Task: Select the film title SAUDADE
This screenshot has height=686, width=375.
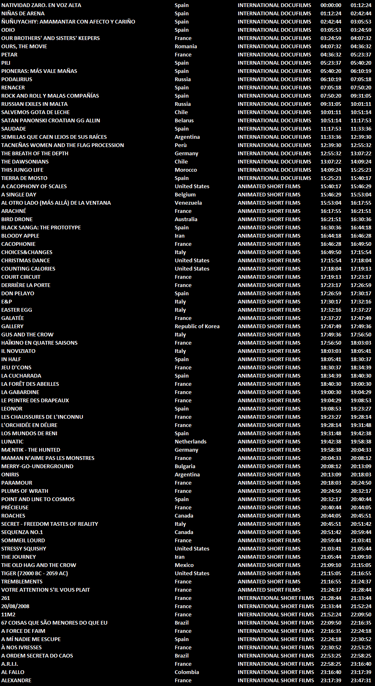Action: (x=14, y=129)
